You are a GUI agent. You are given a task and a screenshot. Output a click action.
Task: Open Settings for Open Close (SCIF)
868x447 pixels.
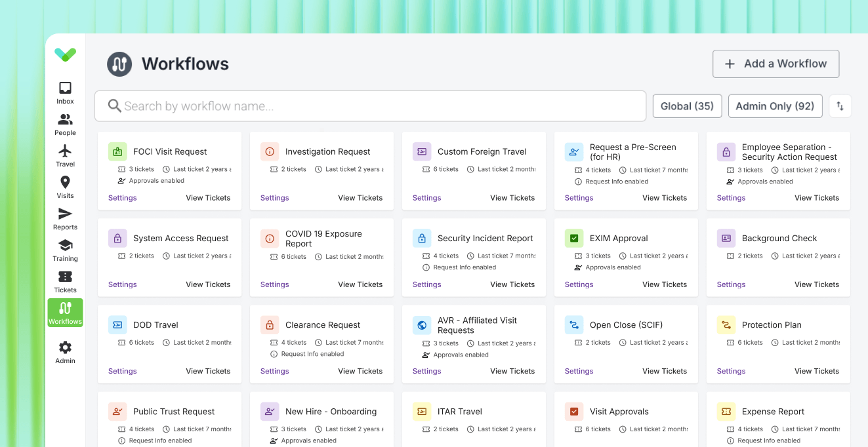coord(579,371)
